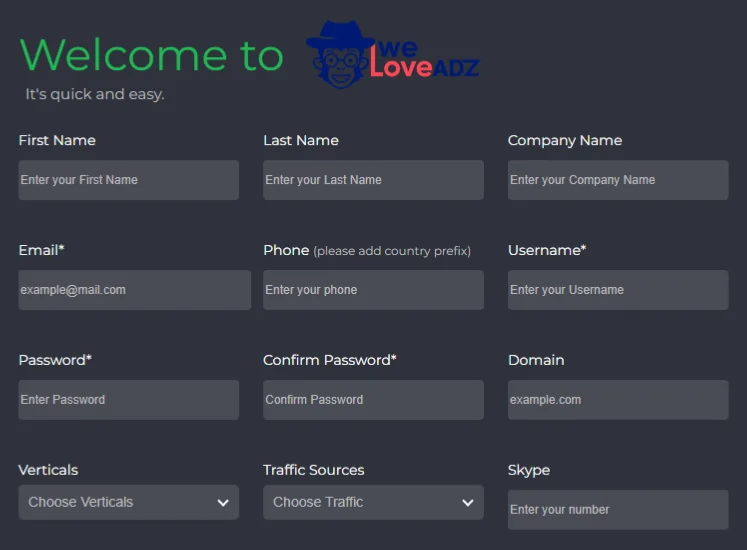Click the 'Company Name' label
This screenshot has height=550, width=747.
coord(565,140)
